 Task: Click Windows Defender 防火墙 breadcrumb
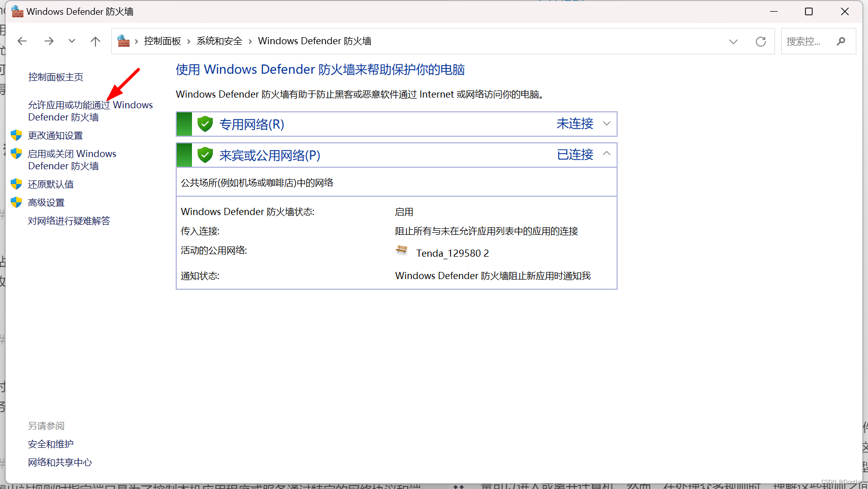coord(315,41)
